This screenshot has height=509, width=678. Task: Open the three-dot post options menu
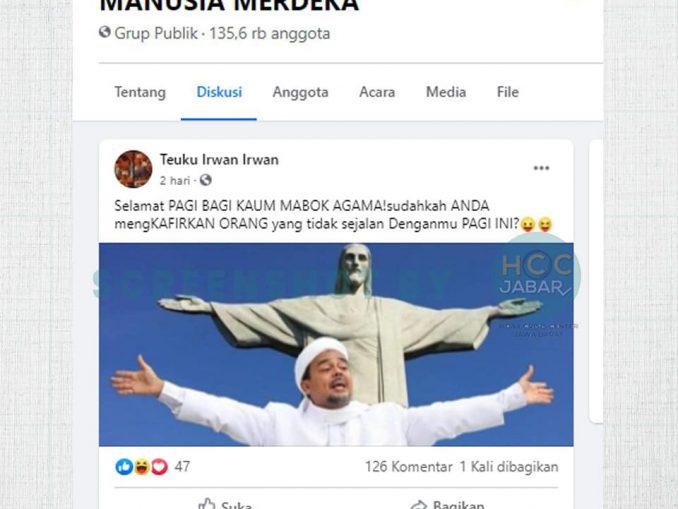[541, 168]
